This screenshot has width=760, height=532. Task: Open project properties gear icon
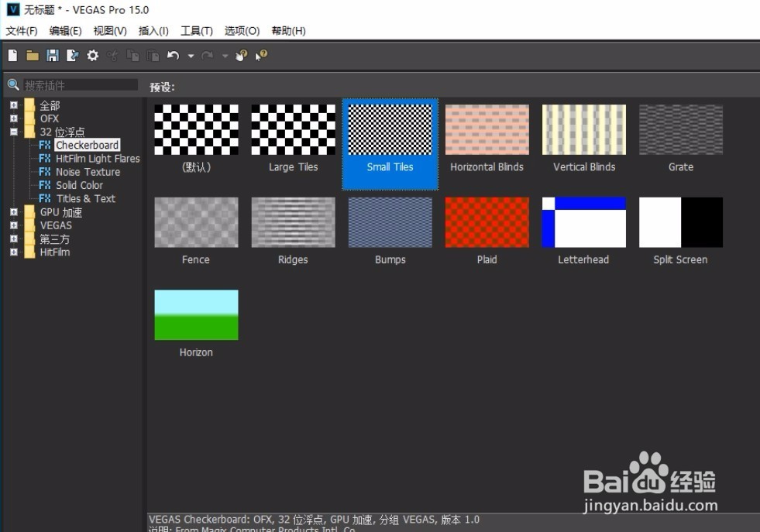[92, 56]
